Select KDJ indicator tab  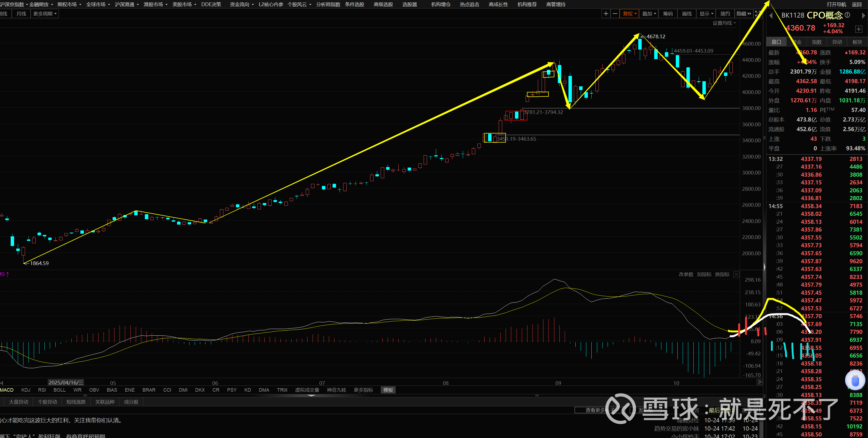(26, 390)
